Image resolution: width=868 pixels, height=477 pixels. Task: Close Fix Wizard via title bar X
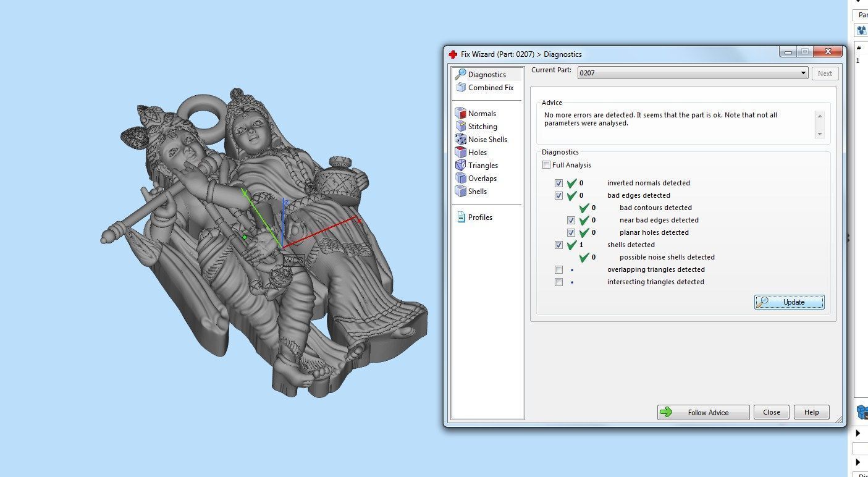pyautogui.click(x=828, y=52)
